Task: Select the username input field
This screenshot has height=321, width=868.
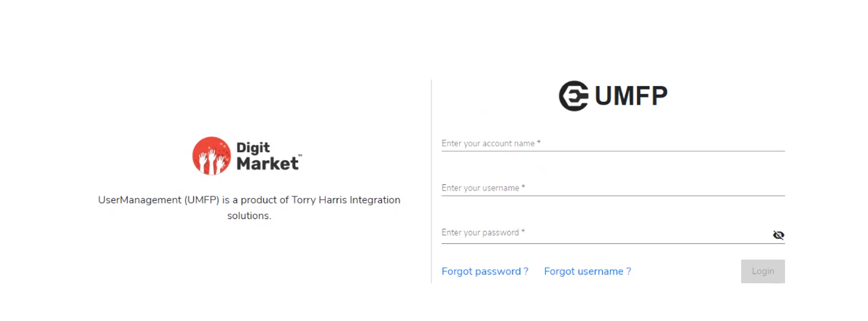Action: pyautogui.click(x=613, y=189)
